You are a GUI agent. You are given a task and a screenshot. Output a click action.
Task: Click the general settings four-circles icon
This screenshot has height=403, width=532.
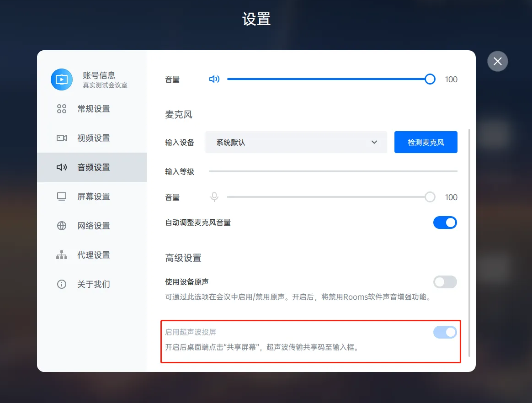pos(62,109)
